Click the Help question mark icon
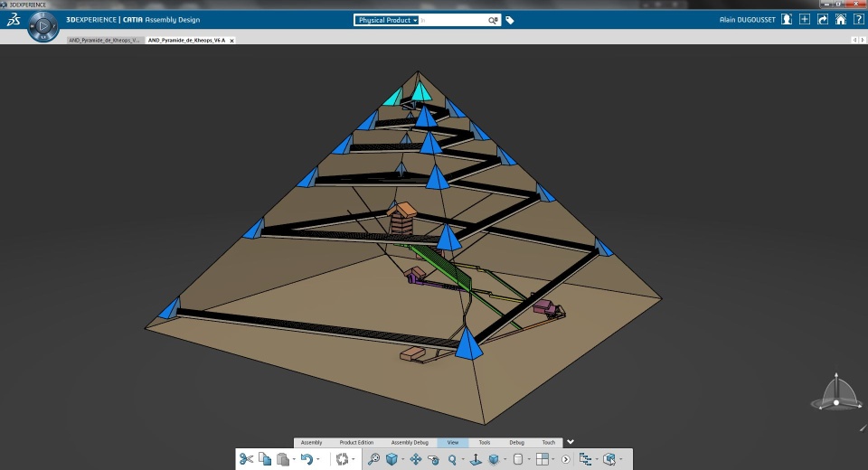This screenshot has width=868, height=470. [859, 19]
